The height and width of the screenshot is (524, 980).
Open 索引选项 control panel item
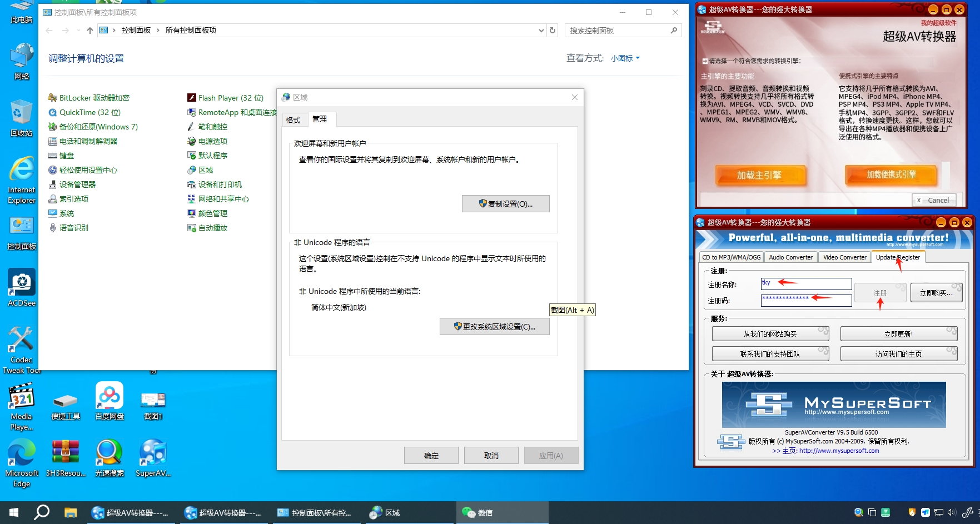[68, 199]
